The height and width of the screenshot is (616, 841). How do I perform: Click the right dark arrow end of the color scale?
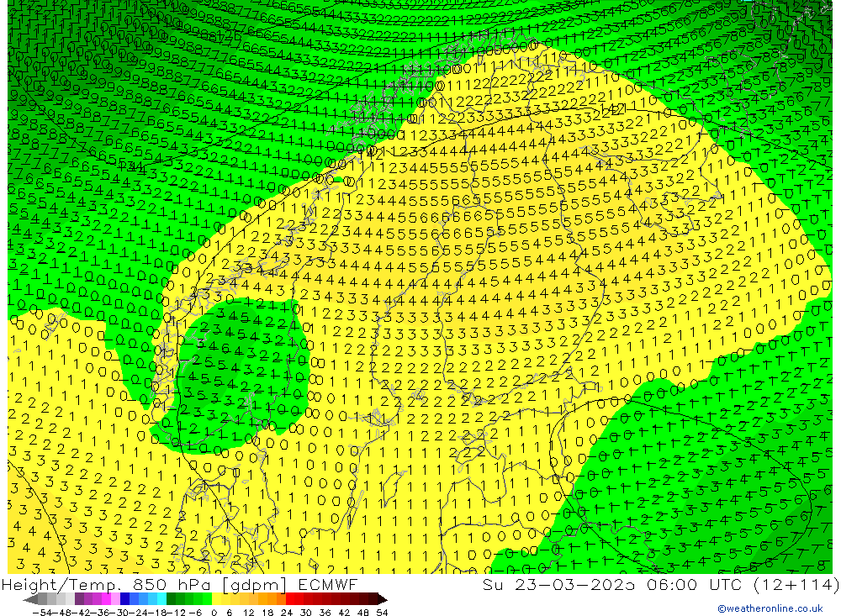click(x=383, y=599)
